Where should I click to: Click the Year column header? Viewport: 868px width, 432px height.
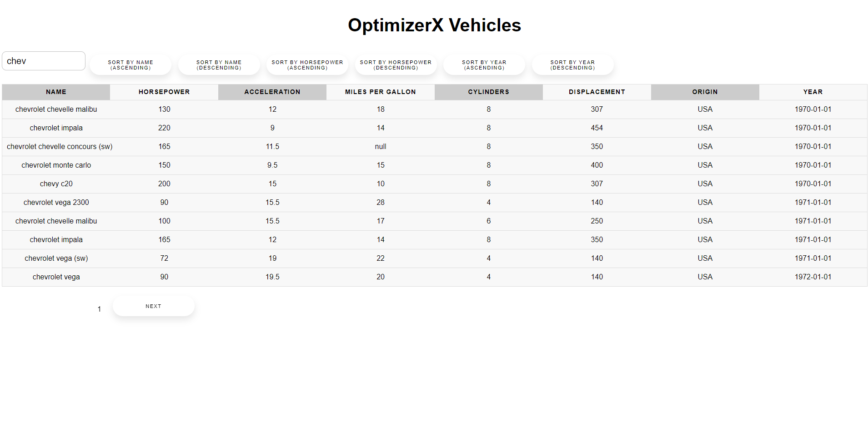click(x=813, y=92)
